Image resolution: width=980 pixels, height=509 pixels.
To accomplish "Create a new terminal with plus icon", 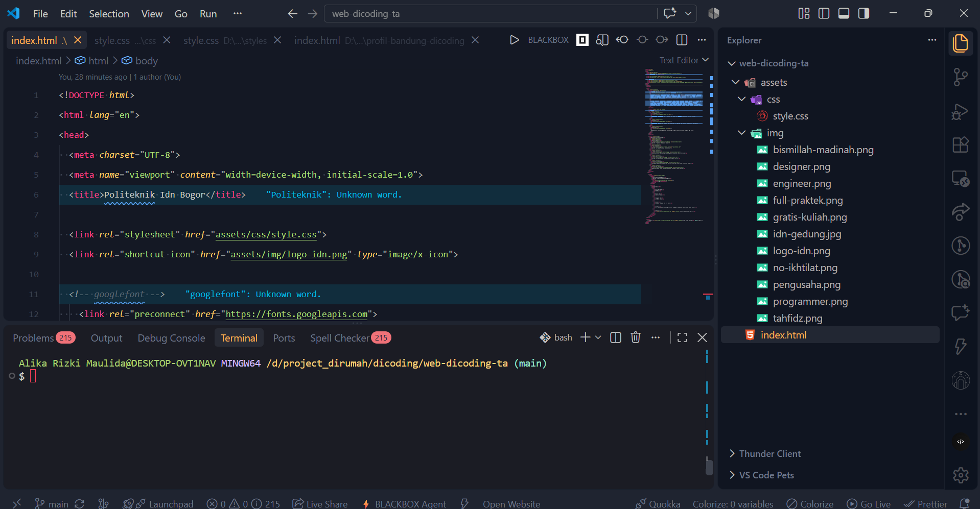I will click(x=586, y=337).
